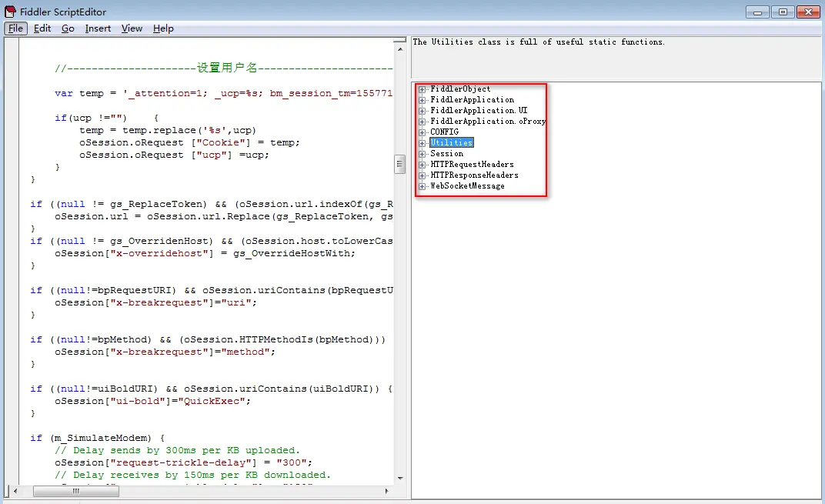Image resolution: width=825 pixels, height=504 pixels.
Task: Select CONFIG in class tree
Action: pyautogui.click(x=445, y=132)
